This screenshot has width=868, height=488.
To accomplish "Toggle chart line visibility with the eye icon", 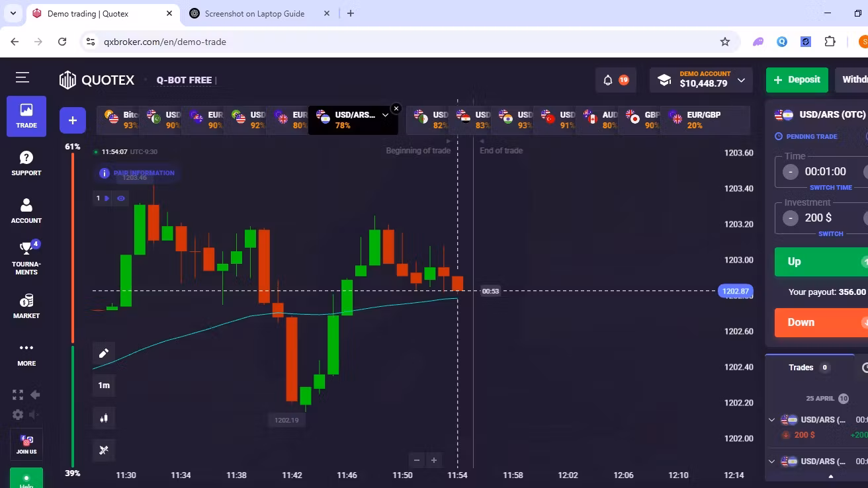I will point(121,198).
